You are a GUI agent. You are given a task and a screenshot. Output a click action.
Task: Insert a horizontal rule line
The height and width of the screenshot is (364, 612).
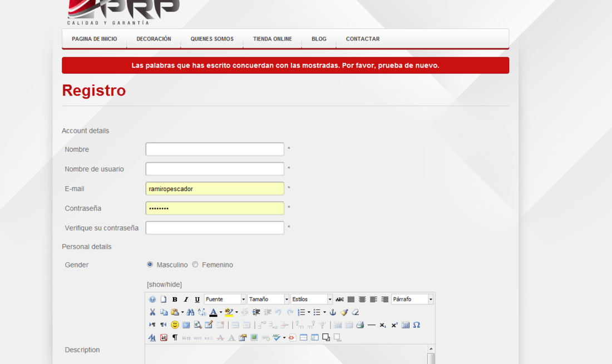[372, 325]
